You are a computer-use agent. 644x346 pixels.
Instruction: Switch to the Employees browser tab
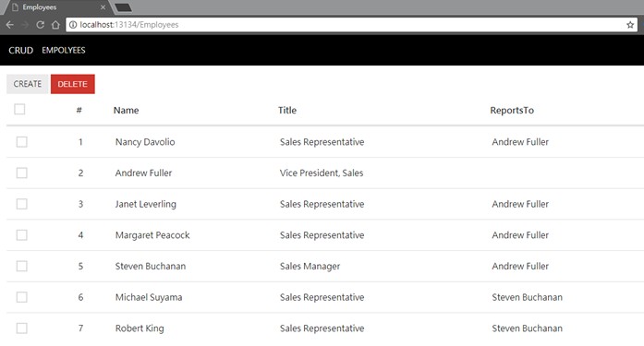tap(54, 7)
